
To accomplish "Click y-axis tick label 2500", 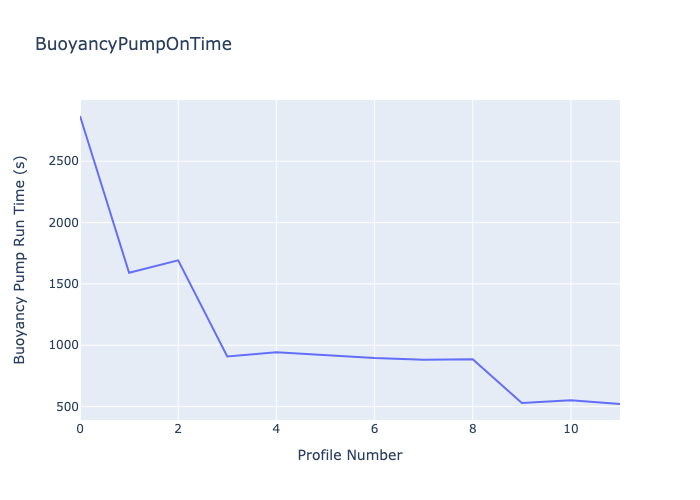I will coord(64,161).
